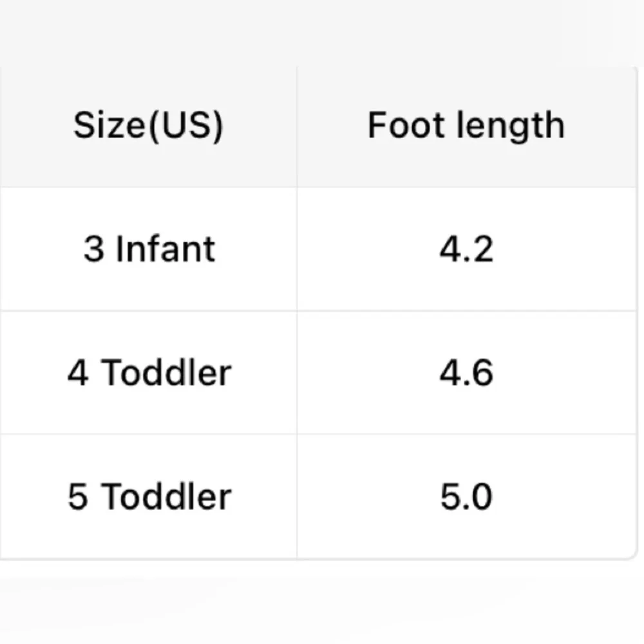Select the 5 Toddler size cell

[148, 497]
